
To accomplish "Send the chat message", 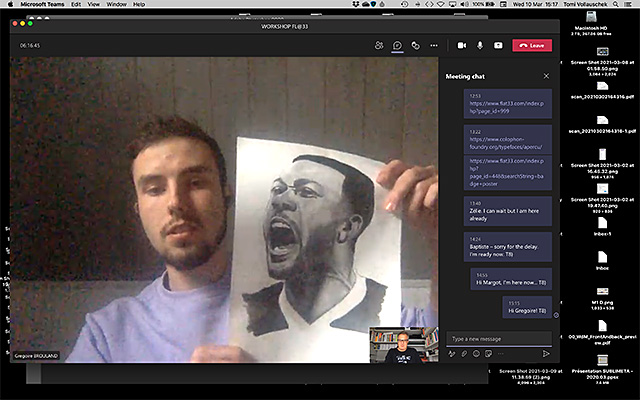I will click(x=546, y=354).
